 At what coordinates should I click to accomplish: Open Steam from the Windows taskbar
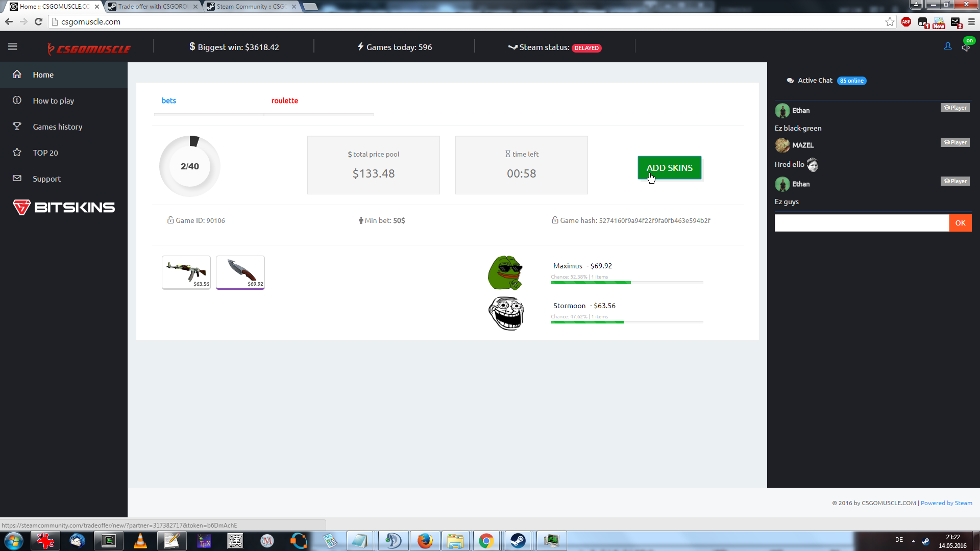[518, 541]
